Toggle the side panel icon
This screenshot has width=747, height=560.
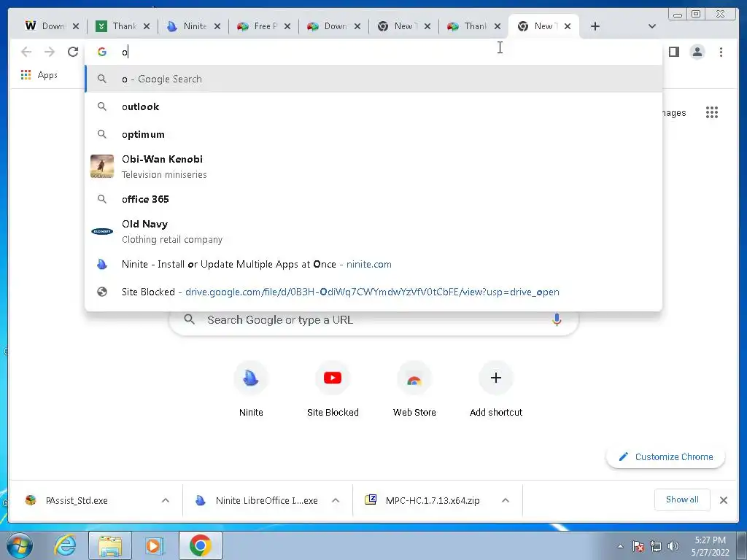click(x=673, y=52)
